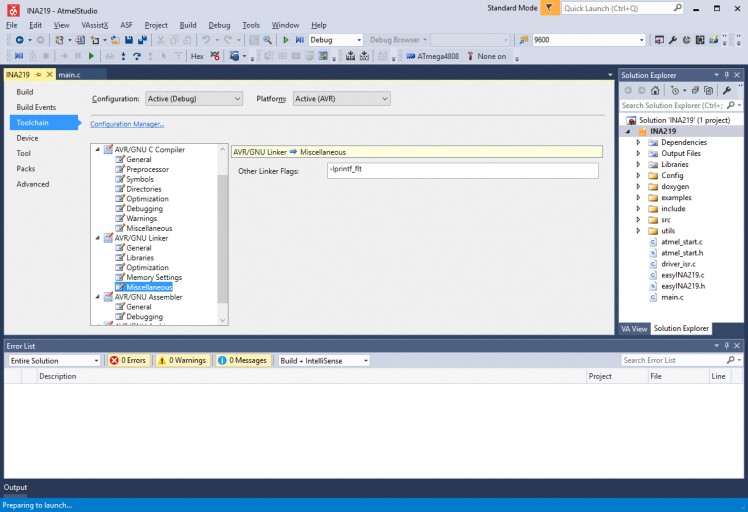This screenshot has width=748, height=512.
Task: Click the 'None on' debugger tool button
Action: click(x=486, y=56)
